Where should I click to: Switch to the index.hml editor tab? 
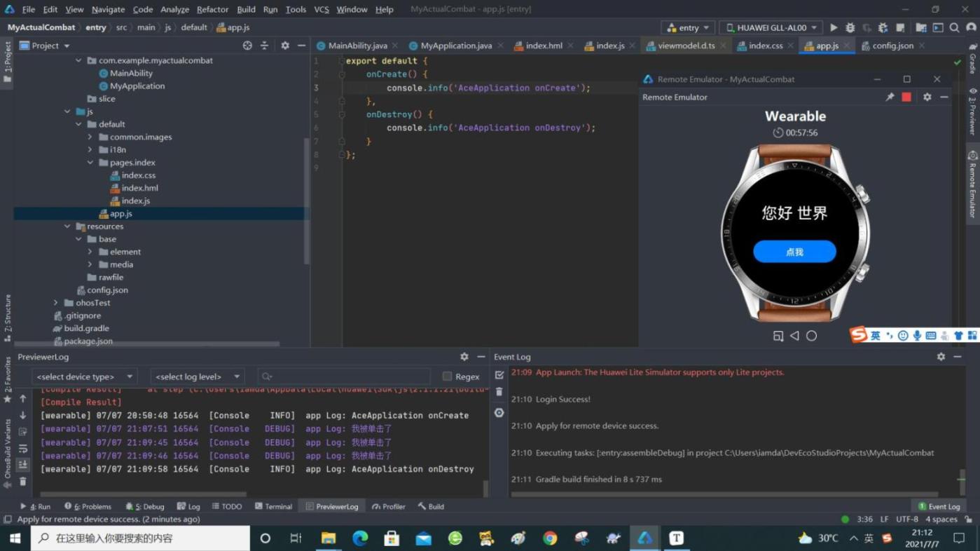(544, 46)
